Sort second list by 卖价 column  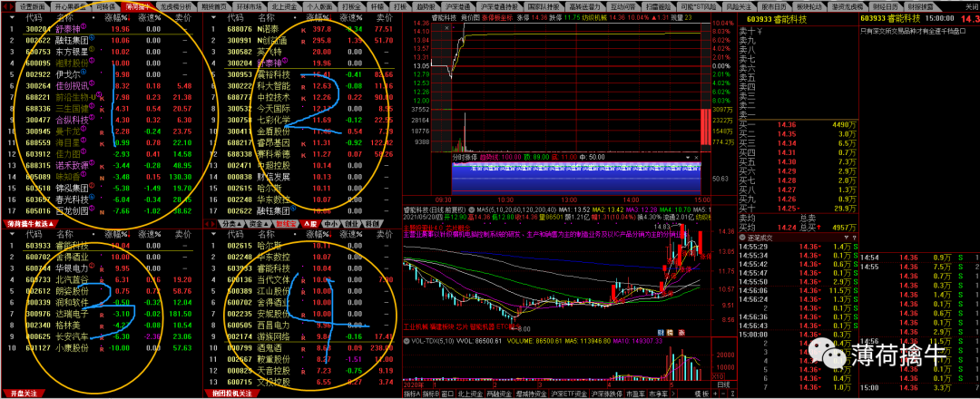[385, 17]
